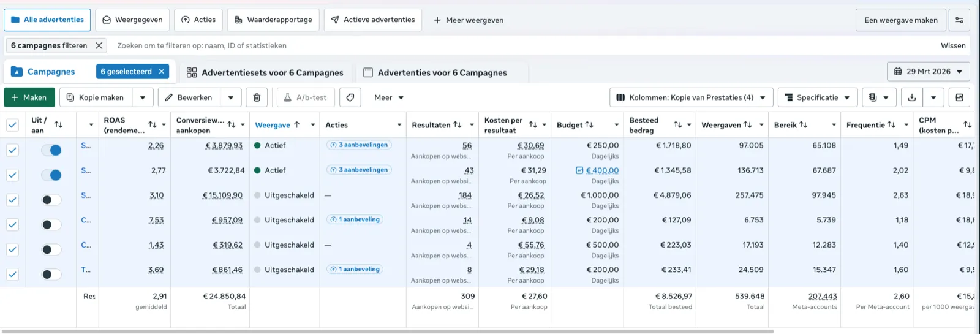
Task: Click the trash delete icon in toolbar
Action: pos(257,97)
